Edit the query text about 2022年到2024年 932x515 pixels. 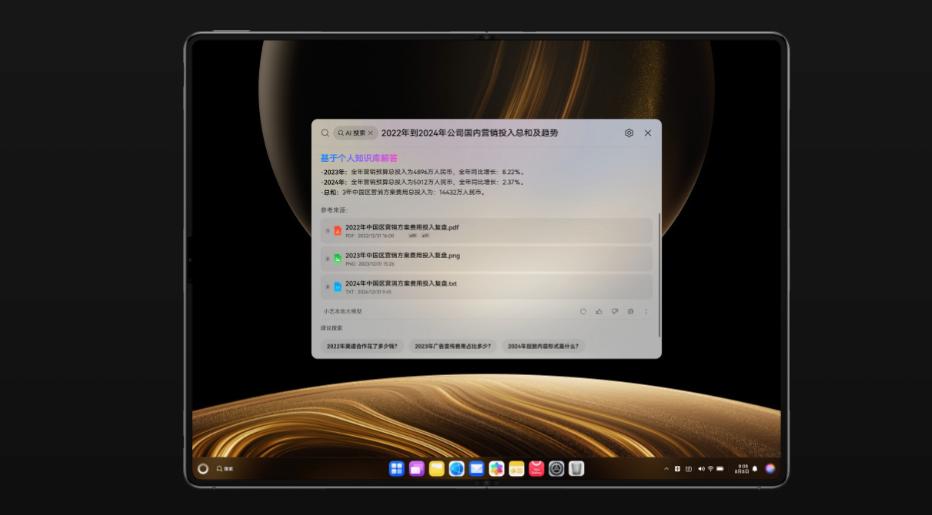[x=470, y=133]
